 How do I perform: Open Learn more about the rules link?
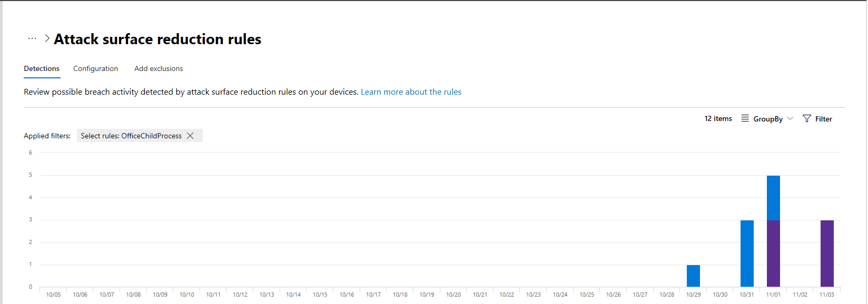tap(411, 92)
